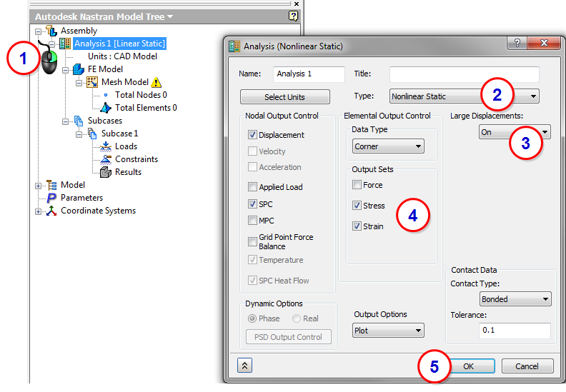566x392 pixels.
Task: Open help icon in Model Tree header
Action: 293,16
